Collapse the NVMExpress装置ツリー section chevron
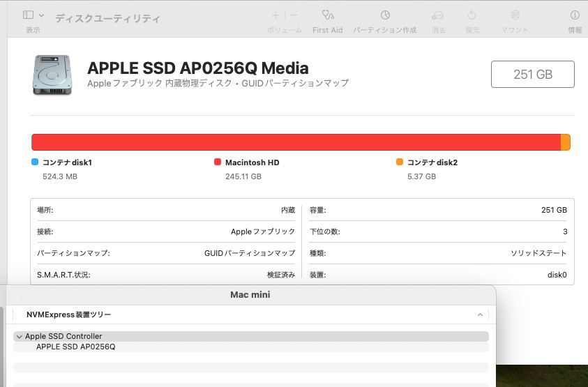 point(480,314)
